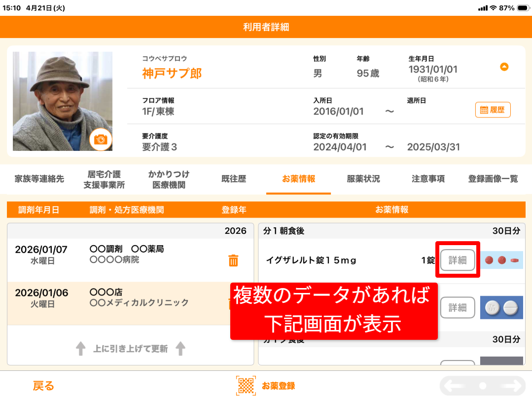
Task: View white tablet image thumbnail
Action: coord(501,307)
